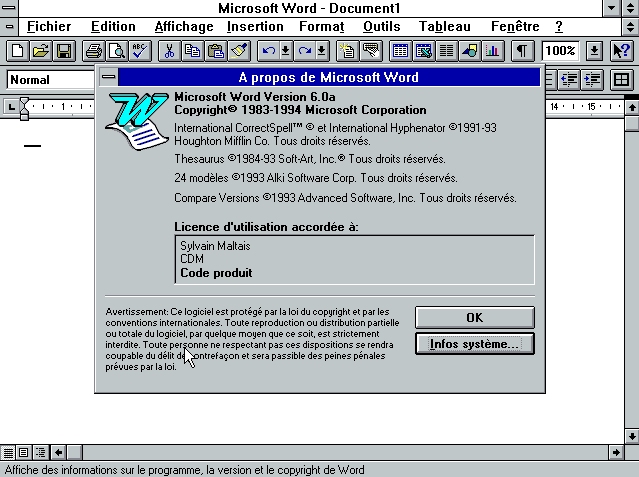Print with the printer icon
The height and width of the screenshot is (477, 639).
(94, 51)
